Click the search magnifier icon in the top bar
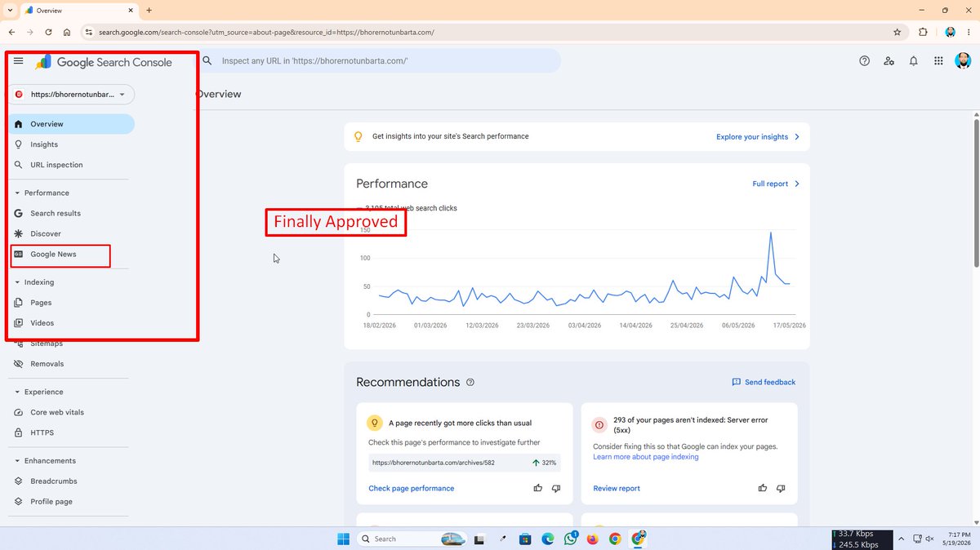Image resolution: width=980 pixels, height=550 pixels. [207, 61]
